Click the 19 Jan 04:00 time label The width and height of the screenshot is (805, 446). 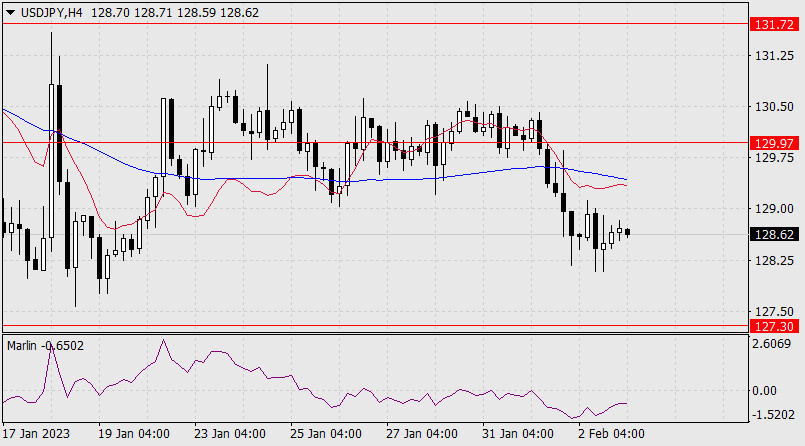(133, 434)
